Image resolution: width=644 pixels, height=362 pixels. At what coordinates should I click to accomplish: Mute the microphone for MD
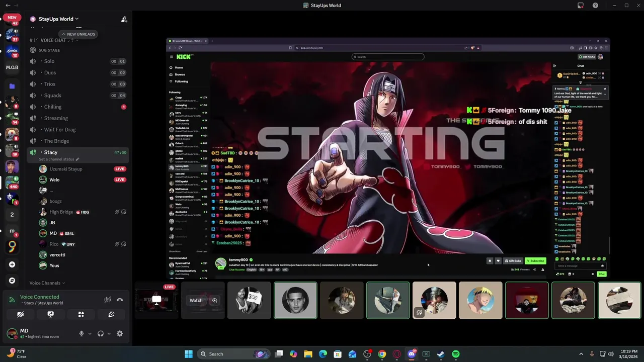pos(81,333)
